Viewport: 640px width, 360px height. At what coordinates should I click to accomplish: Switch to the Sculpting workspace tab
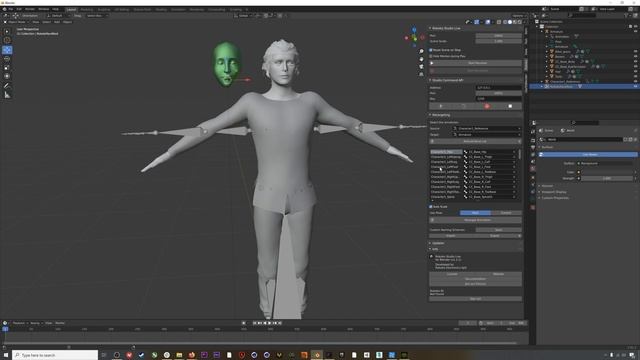click(x=104, y=9)
